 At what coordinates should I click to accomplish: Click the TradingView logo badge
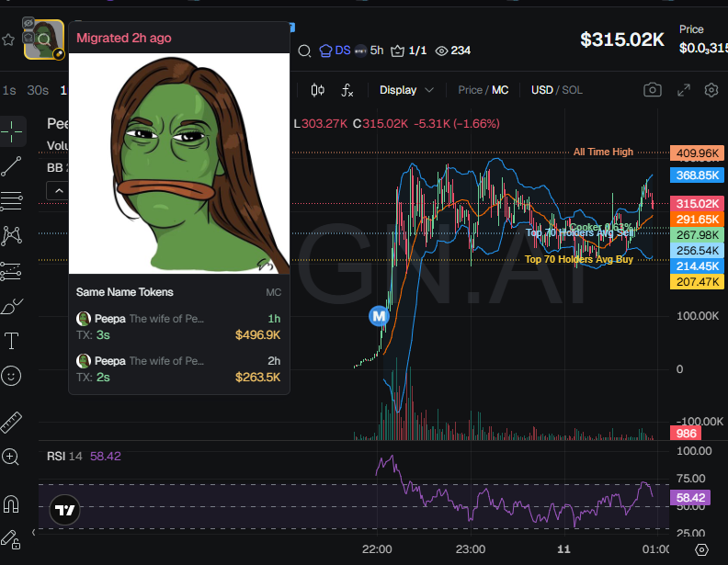[x=64, y=510]
